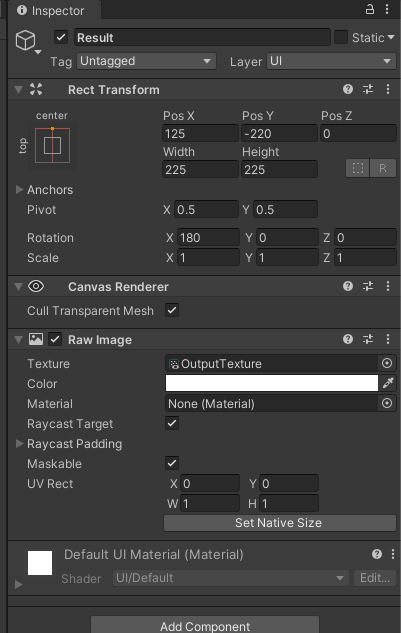Viewport: 401px width, 633px height.
Task: Click the GameObject cube icon selector
Action: point(27,41)
